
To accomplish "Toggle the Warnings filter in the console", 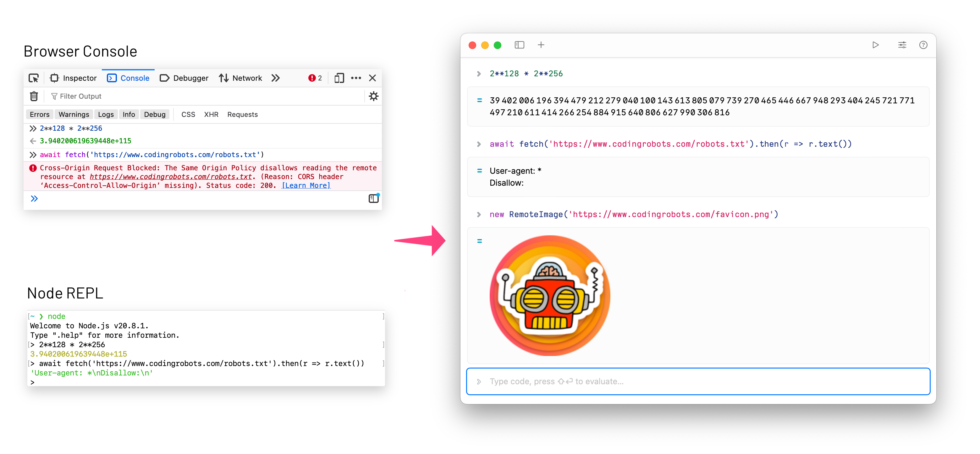I will tap(74, 114).
